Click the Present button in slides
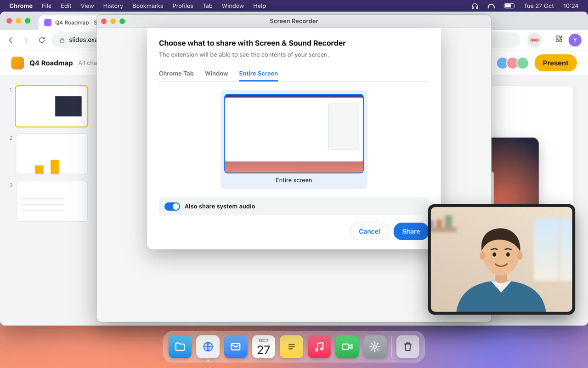The image size is (588, 368). (555, 63)
